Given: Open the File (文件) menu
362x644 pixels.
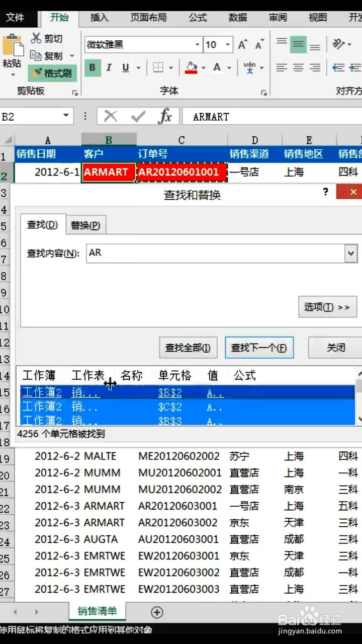Looking at the screenshot, I should (15, 18).
